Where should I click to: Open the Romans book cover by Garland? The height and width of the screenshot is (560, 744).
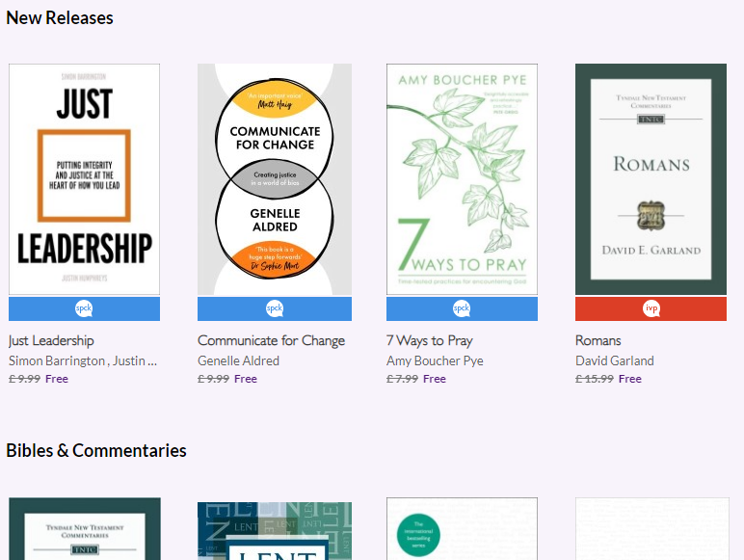pos(651,179)
